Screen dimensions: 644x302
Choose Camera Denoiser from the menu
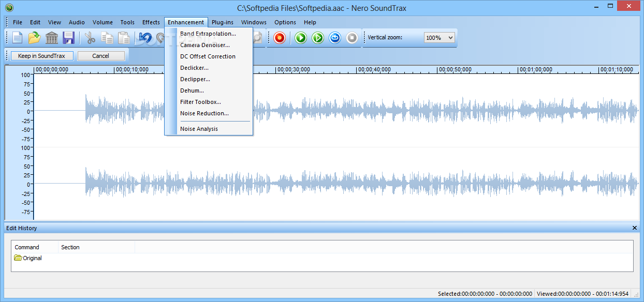(209, 45)
